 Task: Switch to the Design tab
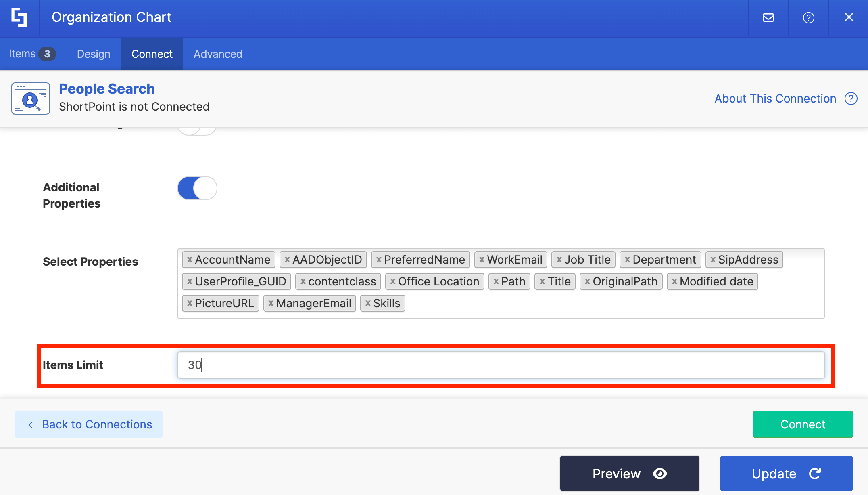(x=94, y=54)
